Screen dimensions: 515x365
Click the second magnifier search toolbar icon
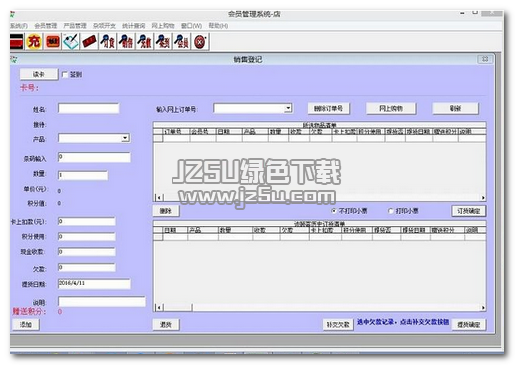pyautogui.click(x=126, y=42)
